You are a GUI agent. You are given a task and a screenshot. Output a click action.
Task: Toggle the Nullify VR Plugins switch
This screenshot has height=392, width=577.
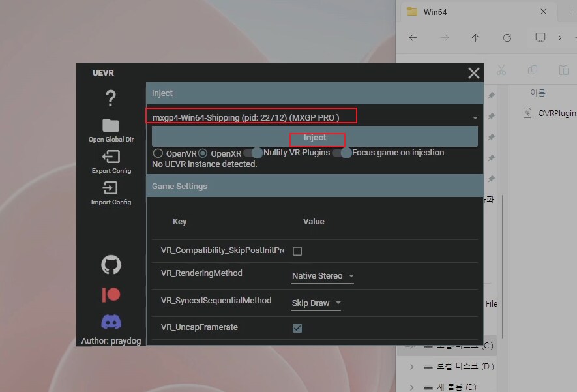coord(253,153)
